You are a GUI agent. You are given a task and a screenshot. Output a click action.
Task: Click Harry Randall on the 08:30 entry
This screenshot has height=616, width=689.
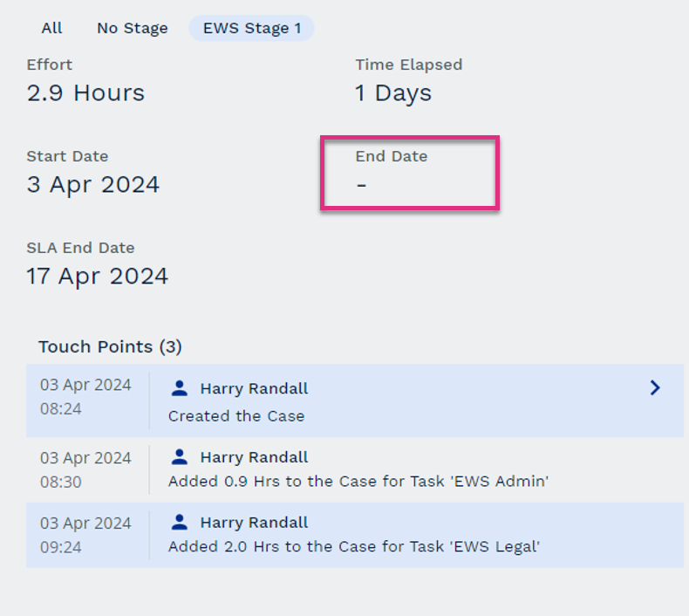(x=254, y=457)
